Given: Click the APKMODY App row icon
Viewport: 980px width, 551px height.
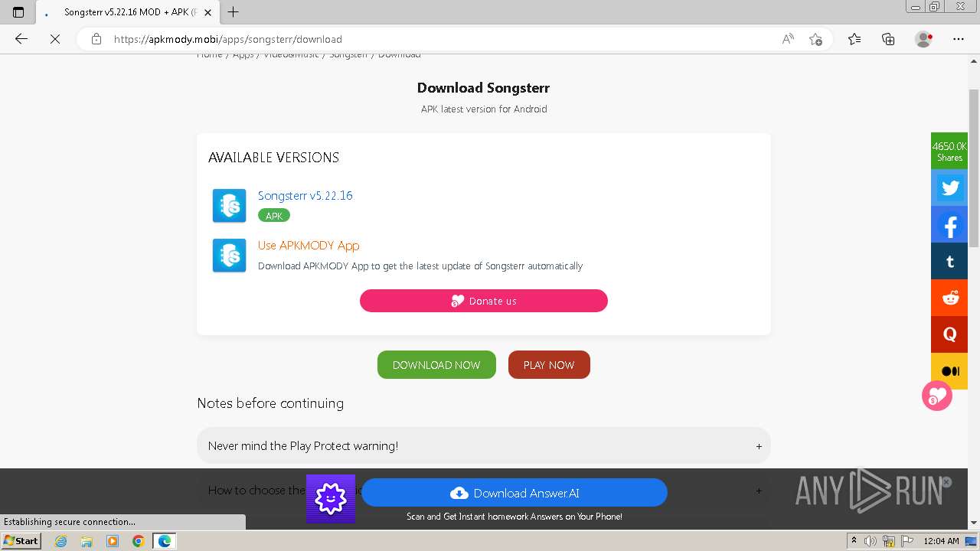Looking at the screenshot, I should coord(229,255).
